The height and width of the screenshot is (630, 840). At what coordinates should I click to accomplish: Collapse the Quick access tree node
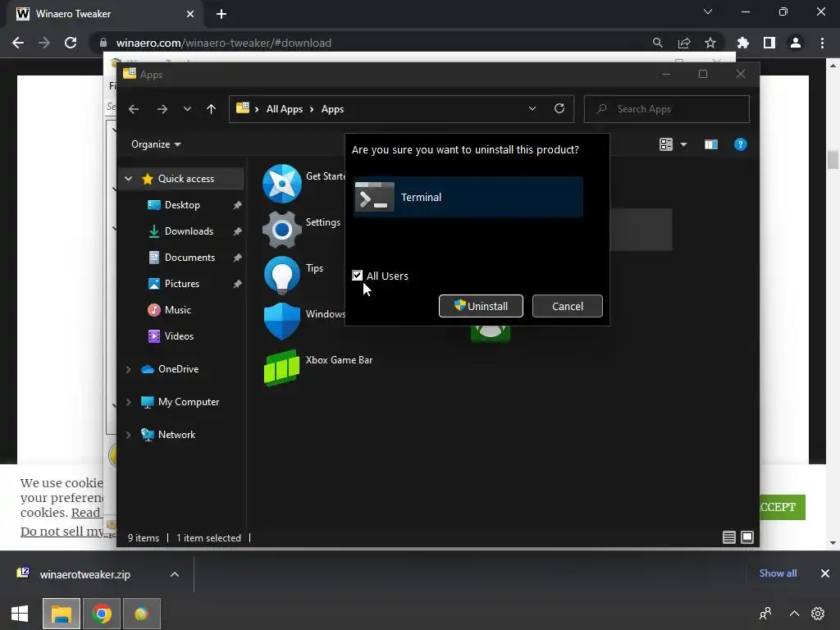point(129,178)
